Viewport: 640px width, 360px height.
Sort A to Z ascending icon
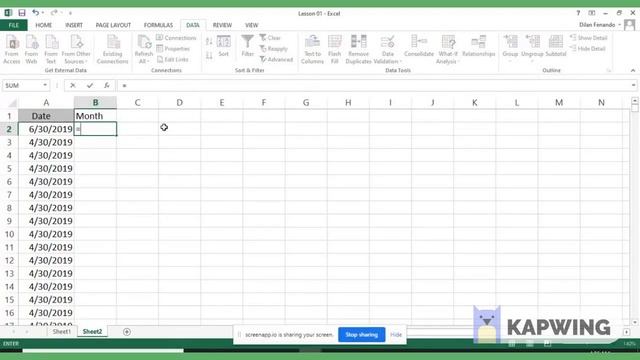click(209, 42)
